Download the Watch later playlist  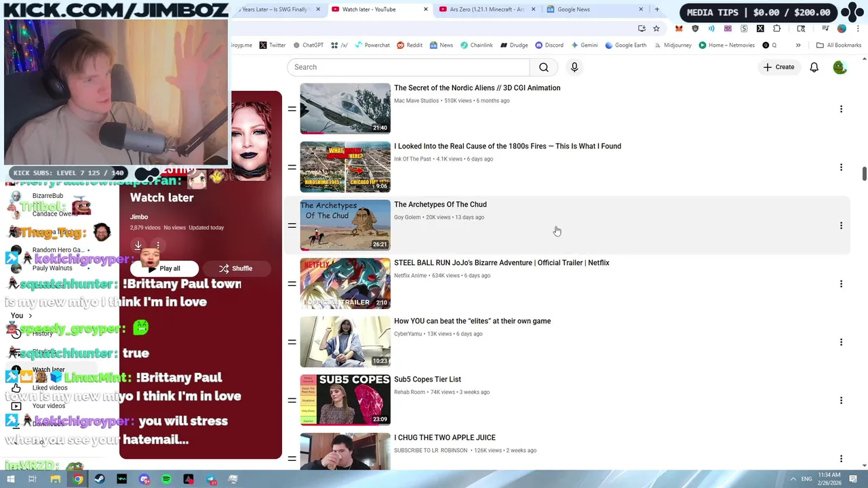click(x=138, y=245)
